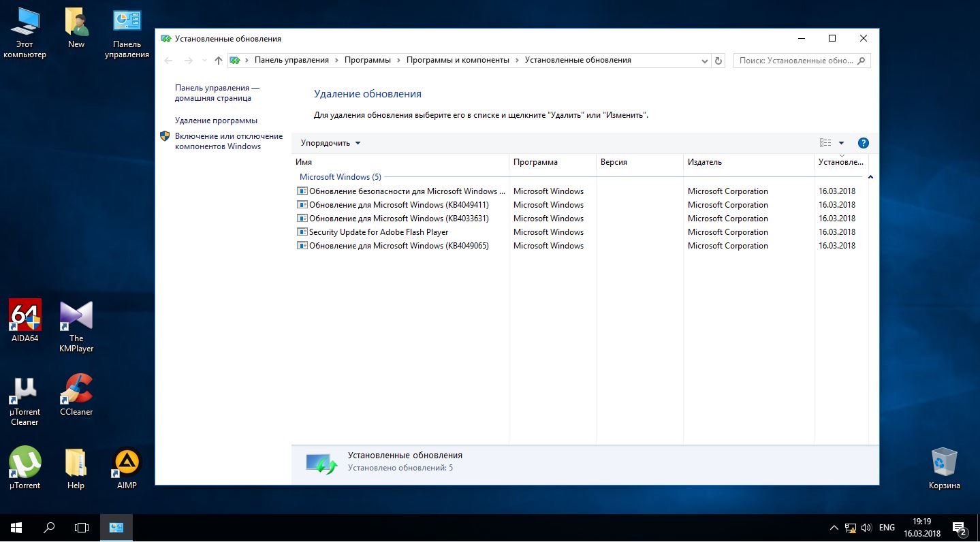Click the back navigation arrow
This screenshot has width=980, height=542.
point(168,61)
